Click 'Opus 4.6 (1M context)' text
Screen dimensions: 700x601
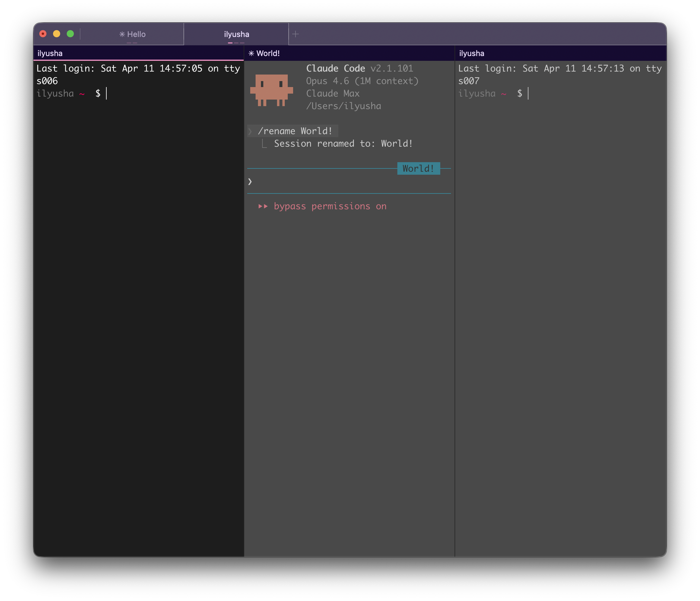click(x=362, y=81)
